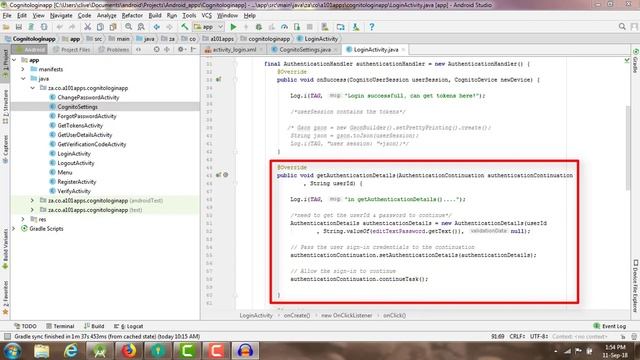Navigate Back with blue arrow icon
640x360 pixels.
[157, 27]
